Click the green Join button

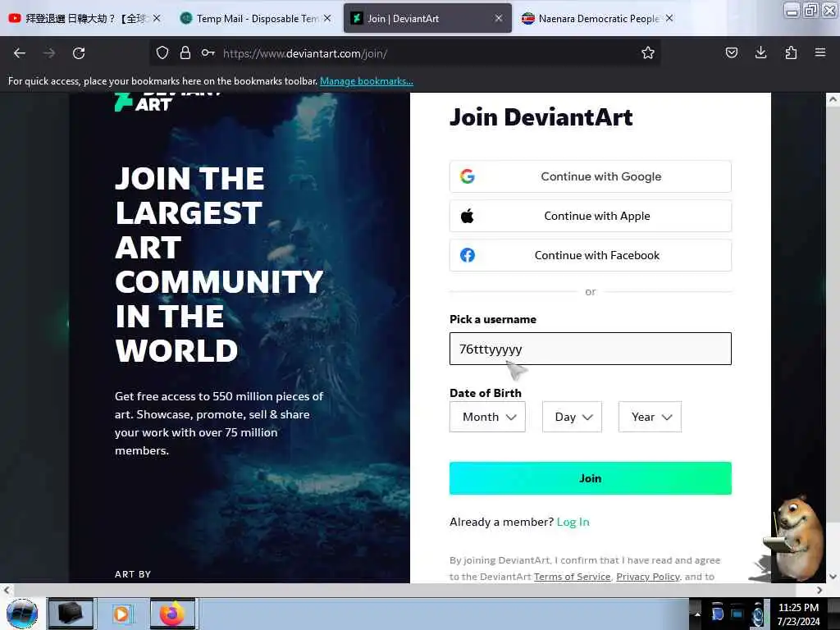591,478
